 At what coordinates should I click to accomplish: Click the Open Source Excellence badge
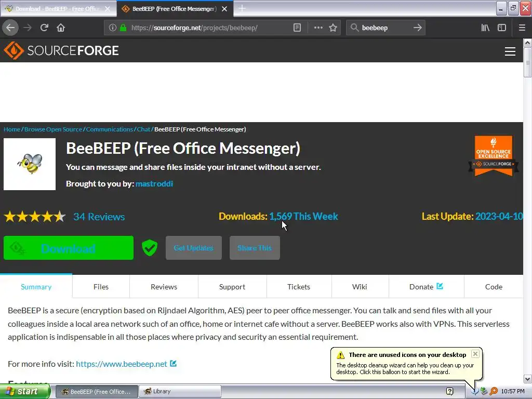click(494, 156)
